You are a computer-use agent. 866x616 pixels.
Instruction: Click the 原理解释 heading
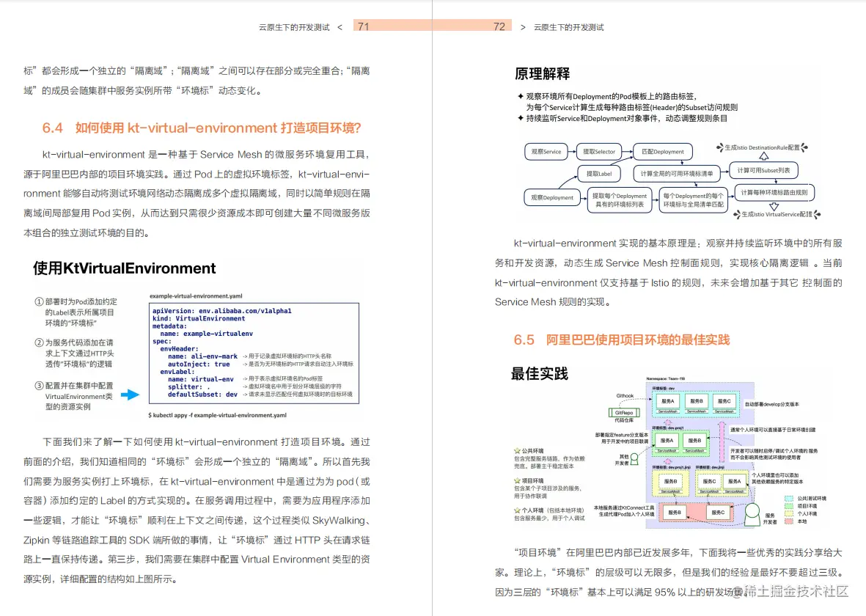[543, 73]
